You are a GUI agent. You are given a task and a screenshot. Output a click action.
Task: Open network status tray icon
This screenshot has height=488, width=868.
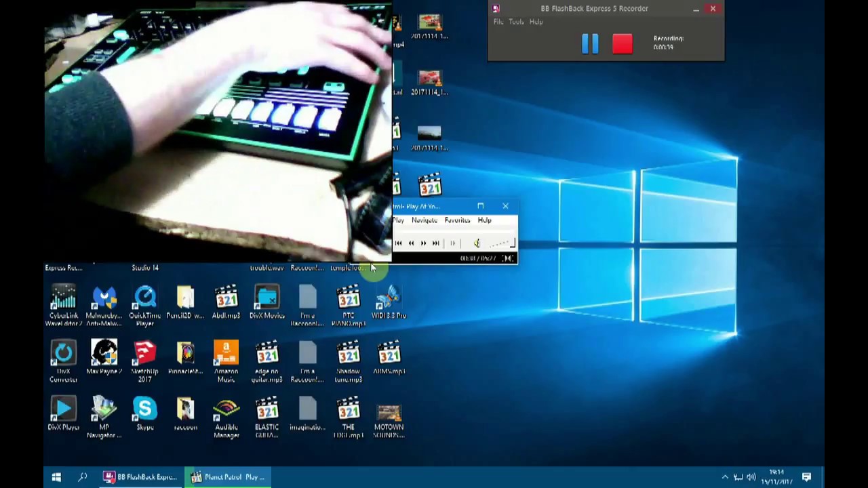pos(738,477)
